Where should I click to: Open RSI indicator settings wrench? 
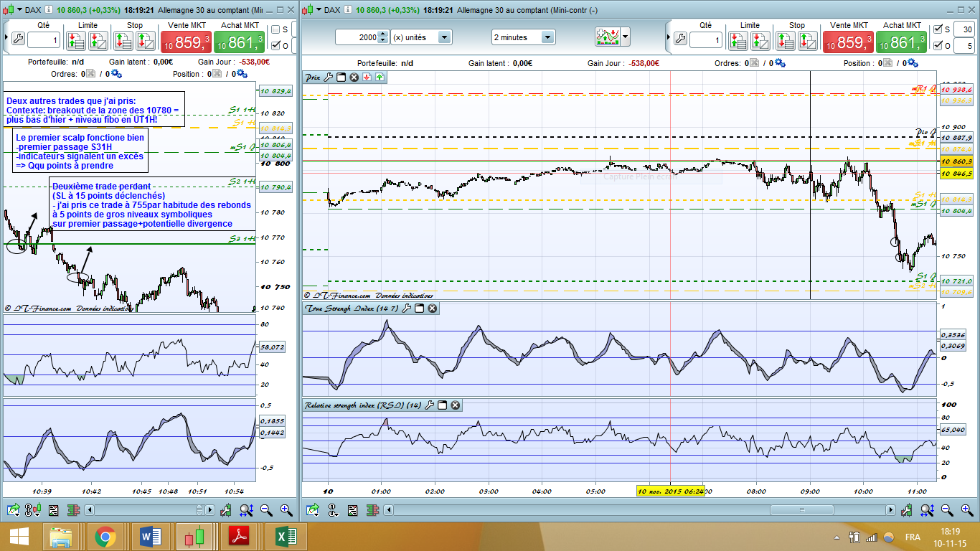[x=429, y=405]
